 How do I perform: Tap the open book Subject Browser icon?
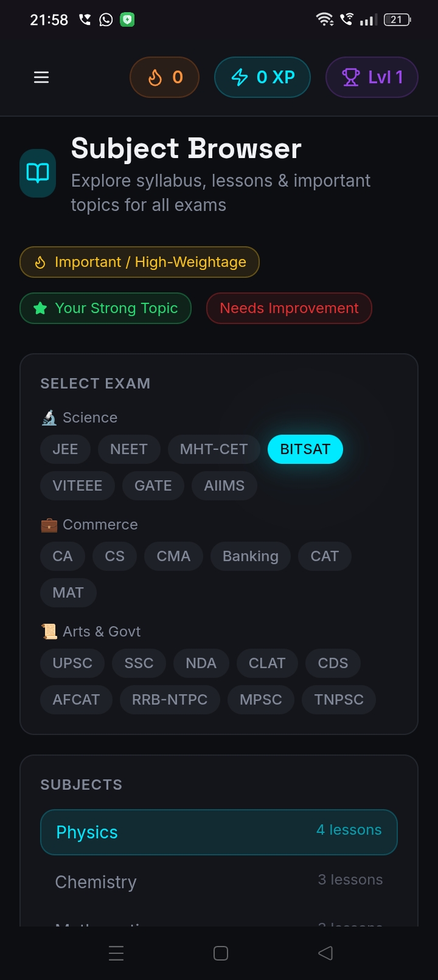click(x=38, y=173)
